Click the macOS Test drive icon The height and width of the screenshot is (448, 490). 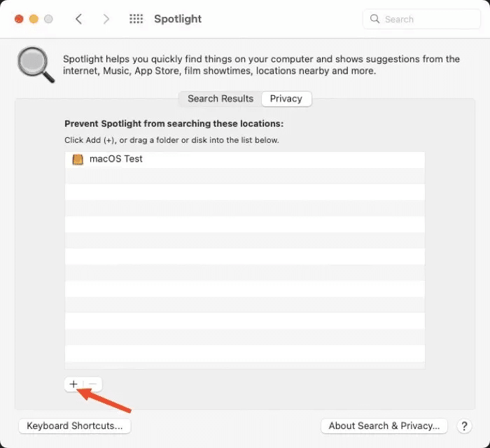[x=78, y=160]
